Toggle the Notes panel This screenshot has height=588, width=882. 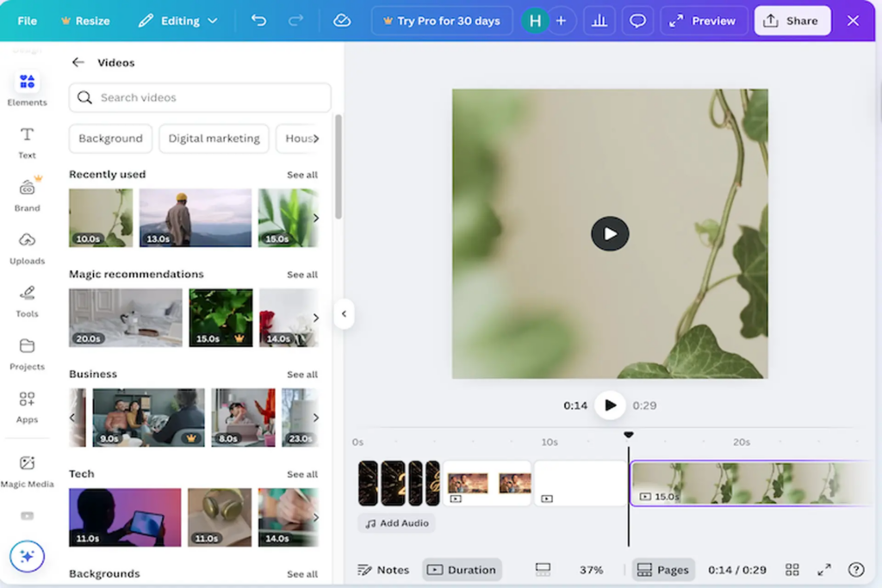click(383, 570)
